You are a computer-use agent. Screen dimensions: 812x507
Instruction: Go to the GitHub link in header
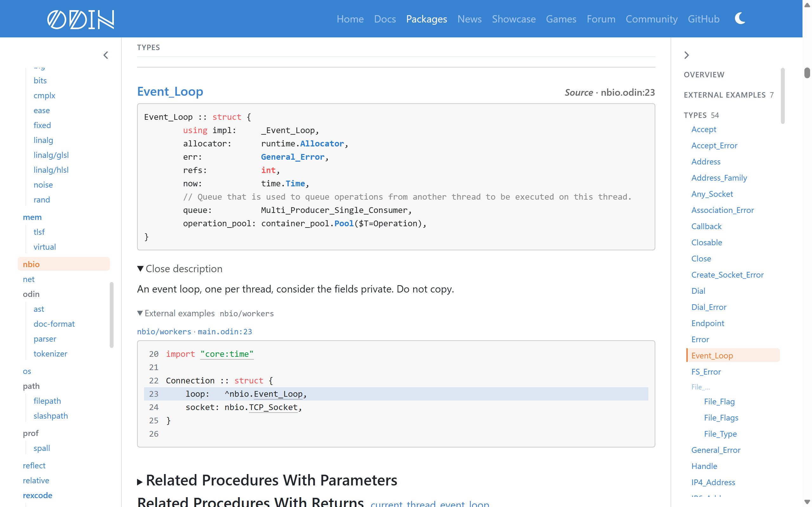pyautogui.click(x=703, y=19)
